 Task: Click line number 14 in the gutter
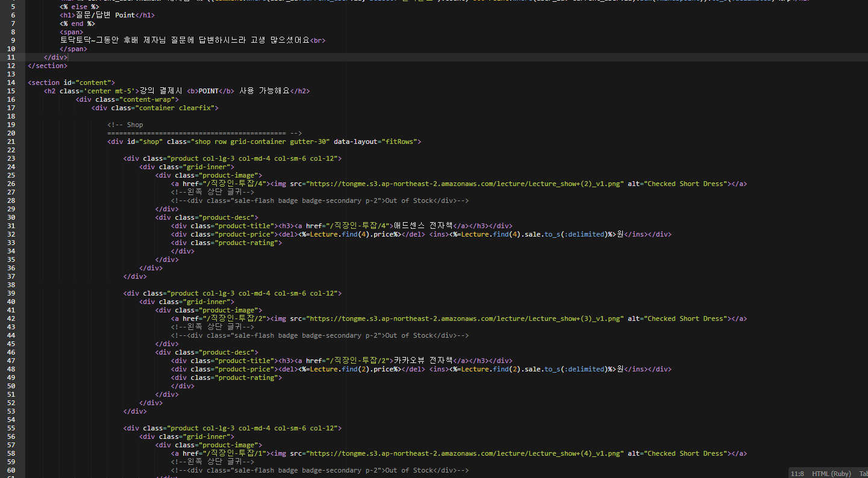[x=11, y=82]
